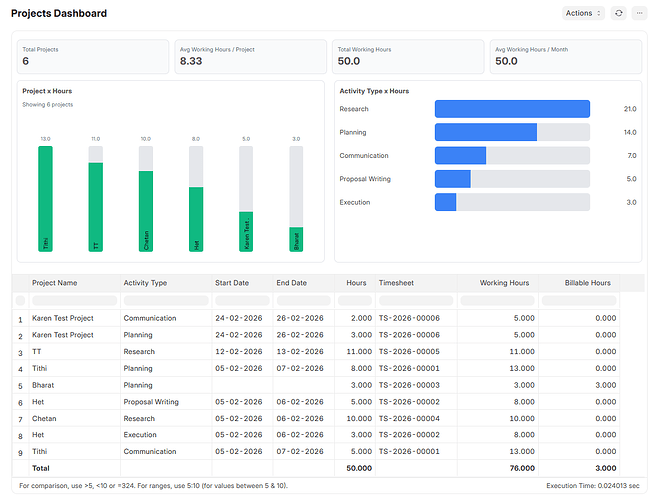Viewport: 659px width, 500px height.
Task: Click the Working Hours column header
Action: (504, 283)
